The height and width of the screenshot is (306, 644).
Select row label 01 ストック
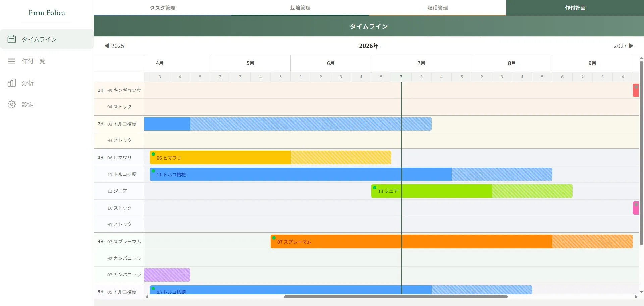click(119, 224)
